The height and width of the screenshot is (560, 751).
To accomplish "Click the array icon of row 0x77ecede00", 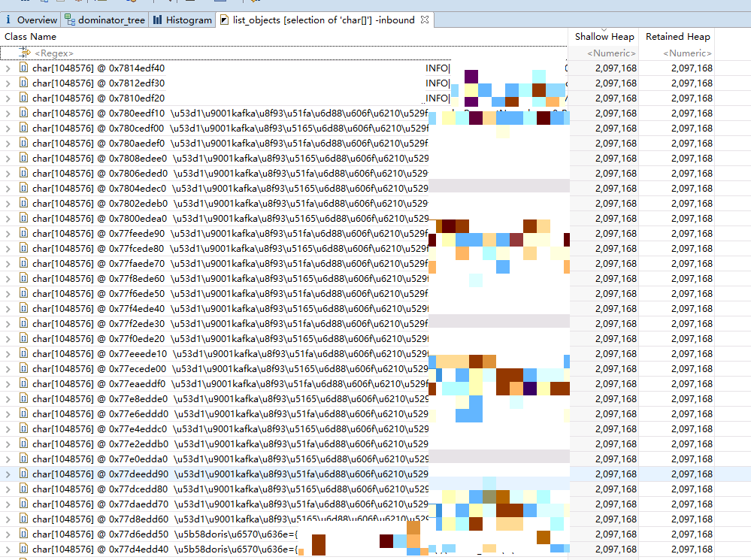I will (23, 368).
